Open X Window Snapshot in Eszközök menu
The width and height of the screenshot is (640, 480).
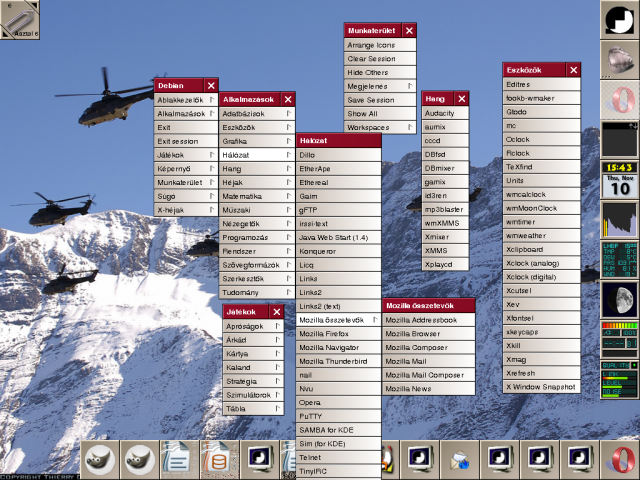click(x=542, y=387)
